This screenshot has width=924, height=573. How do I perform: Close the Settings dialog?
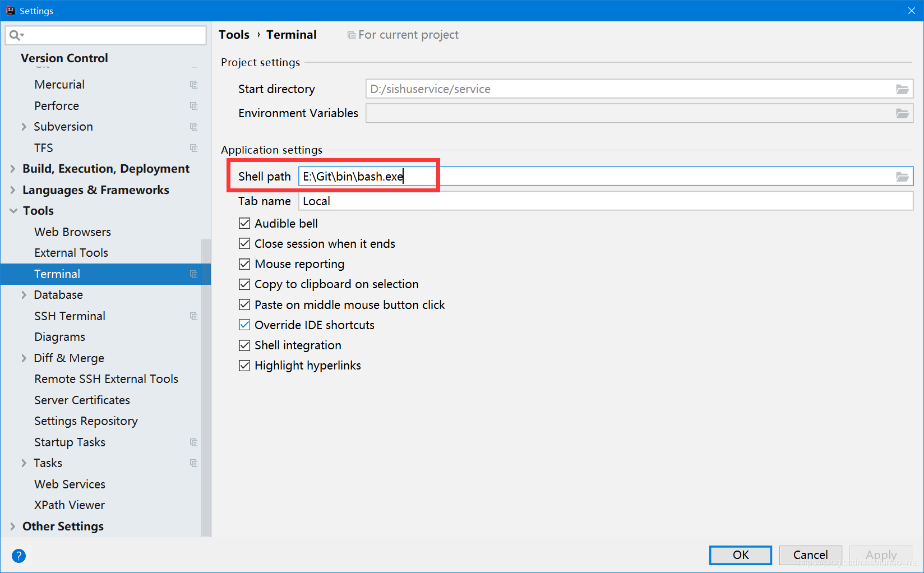[911, 11]
